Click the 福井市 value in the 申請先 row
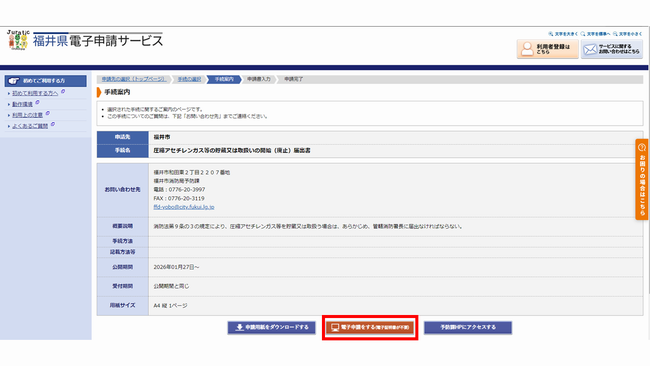 [x=162, y=137]
